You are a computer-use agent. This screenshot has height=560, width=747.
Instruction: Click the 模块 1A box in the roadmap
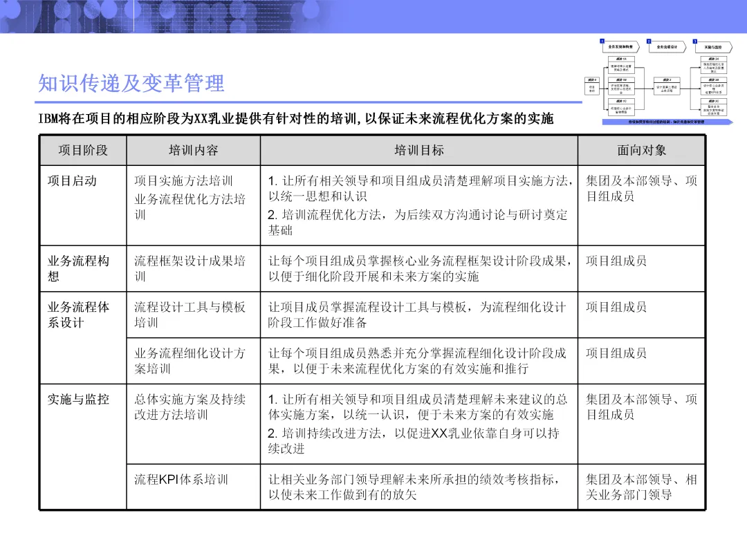(x=621, y=65)
